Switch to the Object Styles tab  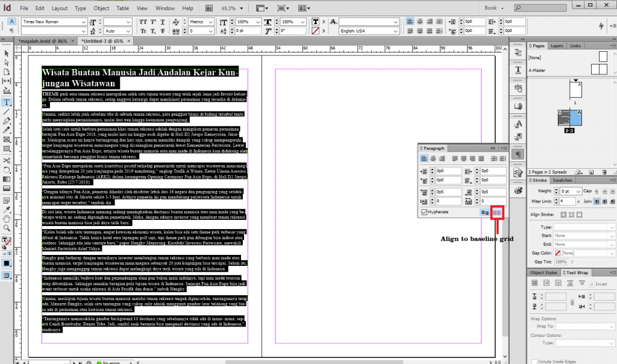[543, 273]
